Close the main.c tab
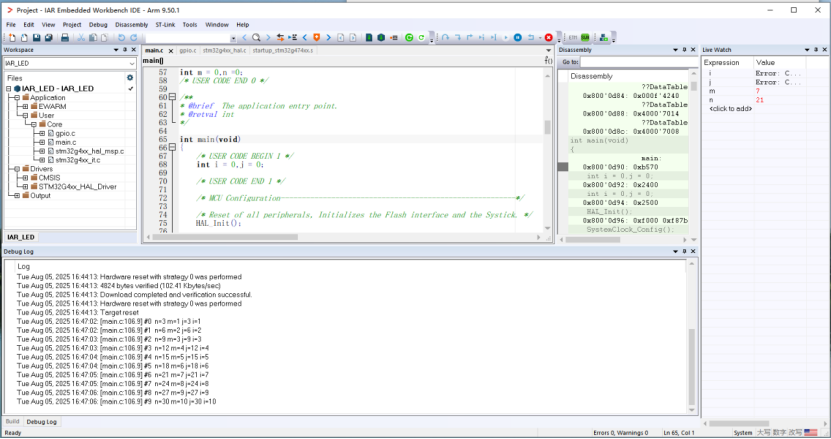This screenshot has width=831, height=439. click(171, 51)
